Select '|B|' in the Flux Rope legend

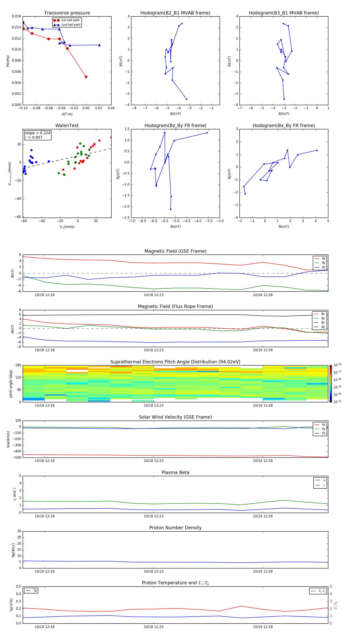pyautogui.click(x=320, y=327)
